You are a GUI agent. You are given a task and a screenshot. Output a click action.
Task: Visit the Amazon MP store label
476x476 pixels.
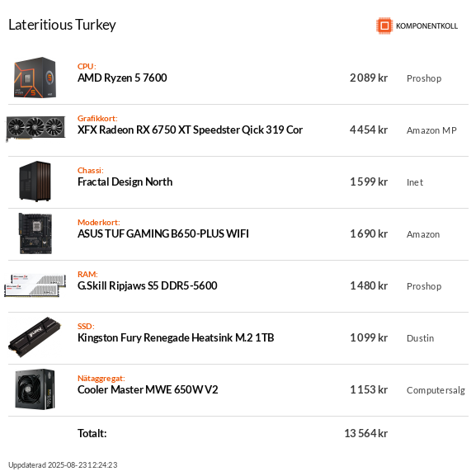(431, 130)
